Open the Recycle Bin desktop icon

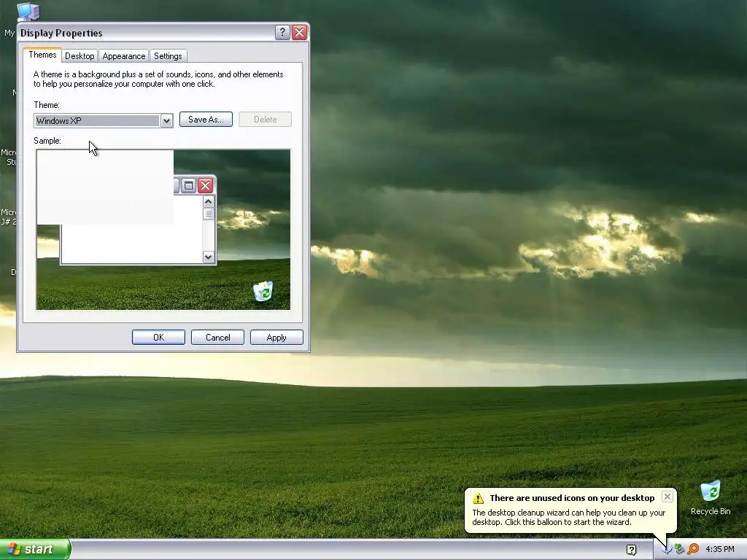tap(711, 497)
